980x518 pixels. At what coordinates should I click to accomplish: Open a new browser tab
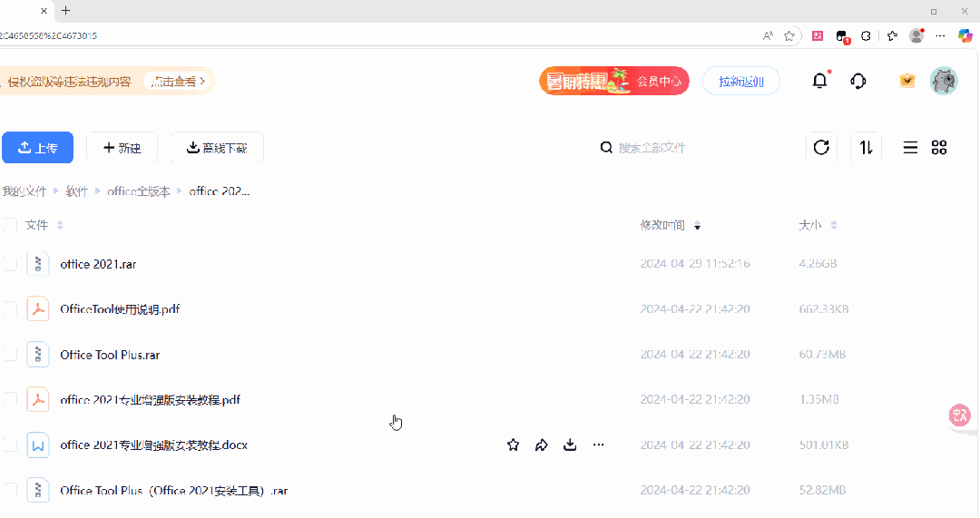(65, 11)
